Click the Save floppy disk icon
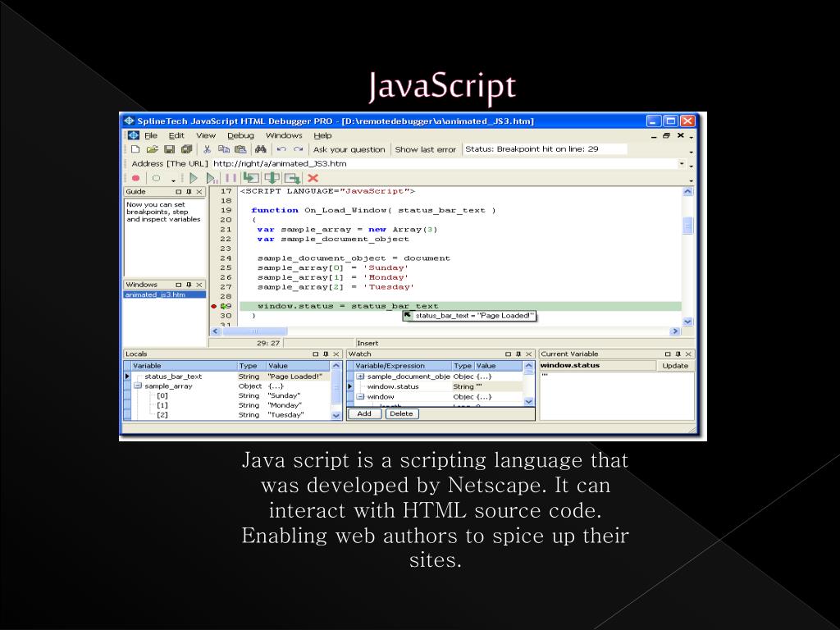 click(169, 149)
